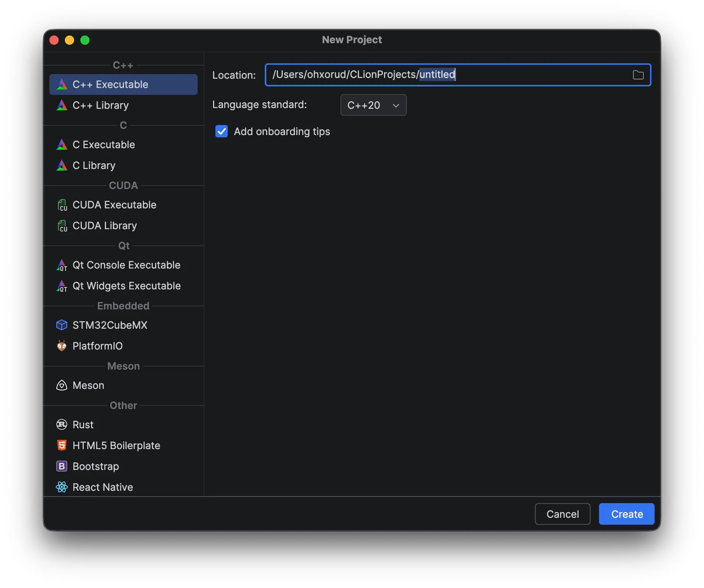Click the Cancel button
The height and width of the screenshot is (588, 704).
pos(562,514)
